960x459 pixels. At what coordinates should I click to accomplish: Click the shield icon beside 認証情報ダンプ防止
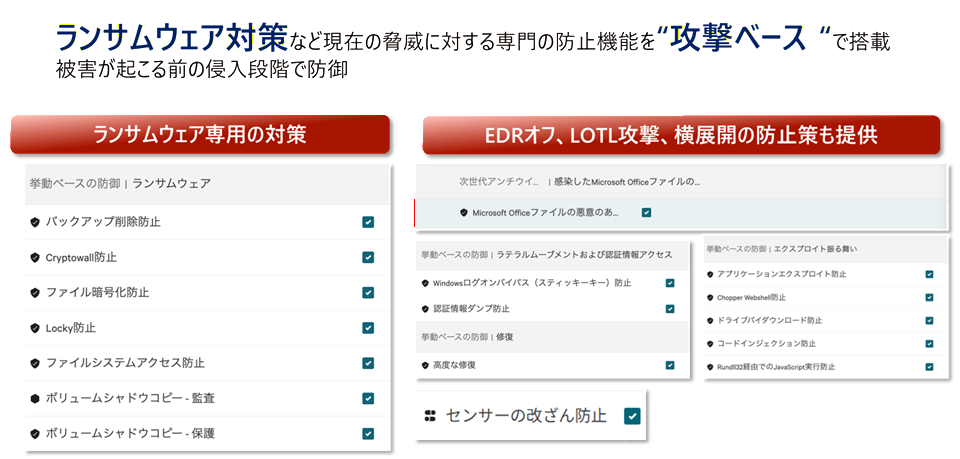coord(426,309)
